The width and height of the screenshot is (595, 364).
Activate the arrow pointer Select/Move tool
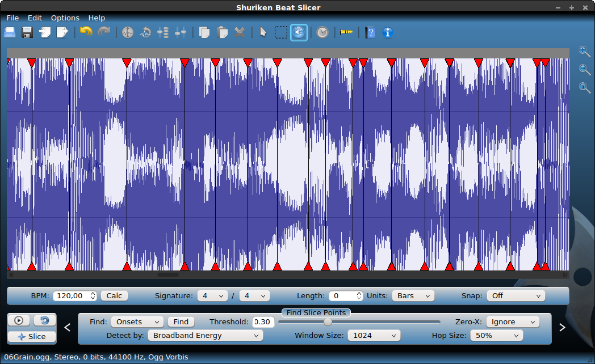pyautogui.click(x=263, y=32)
